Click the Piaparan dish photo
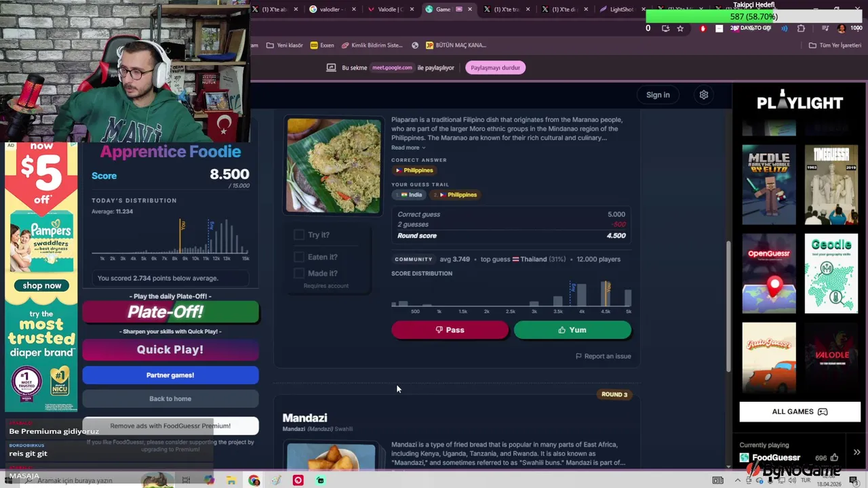The width and height of the screenshot is (868, 488). point(334,166)
